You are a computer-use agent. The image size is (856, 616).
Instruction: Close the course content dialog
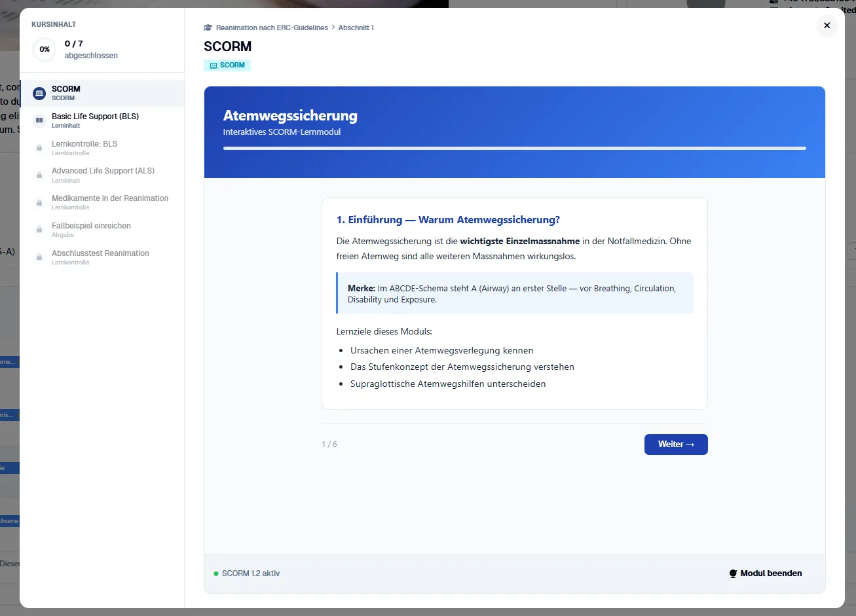coord(827,26)
